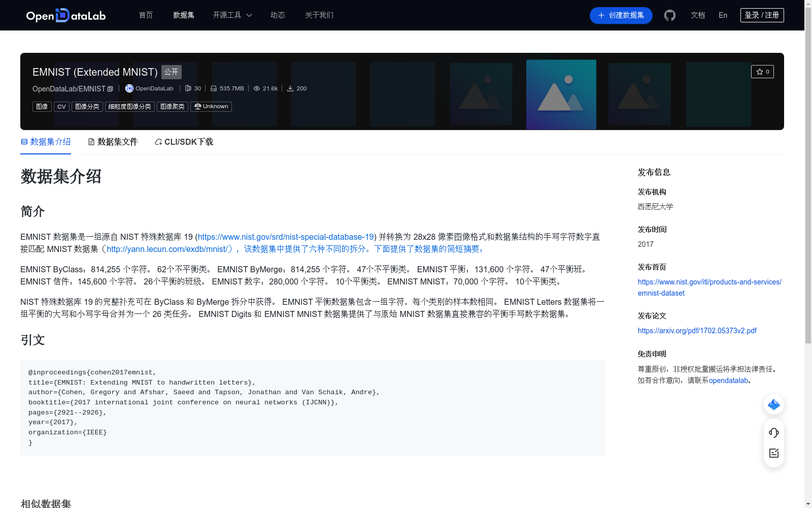Click the 细粒度图像分类 tag
Screen dimensions: 812x508
[130, 107]
